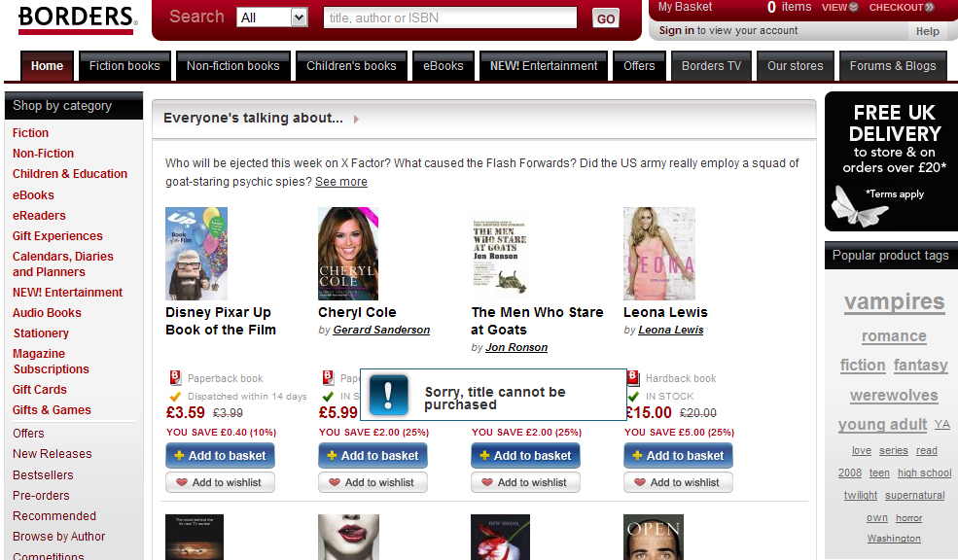The height and width of the screenshot is (560, 958).
Task: Add Disney Pixar Up to basket
Action: (x=220, y=456)
